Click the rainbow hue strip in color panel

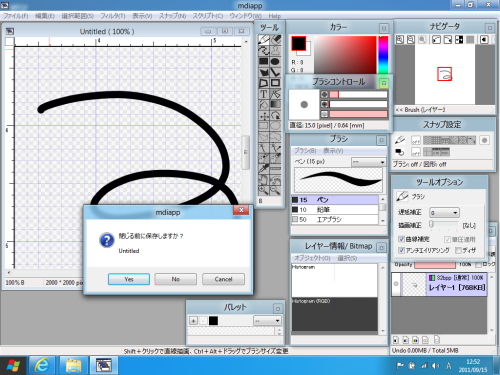[383, 55]
